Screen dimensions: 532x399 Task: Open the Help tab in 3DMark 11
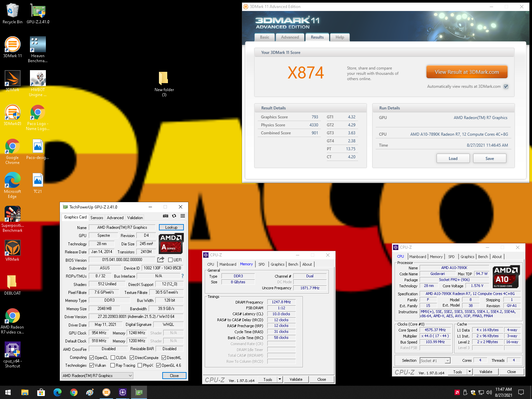pos(340,37)
